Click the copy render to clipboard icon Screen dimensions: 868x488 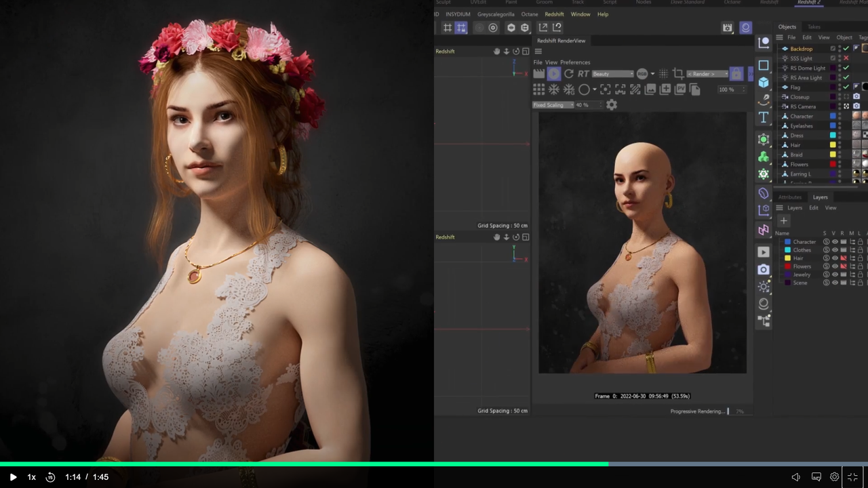point(695,89)
